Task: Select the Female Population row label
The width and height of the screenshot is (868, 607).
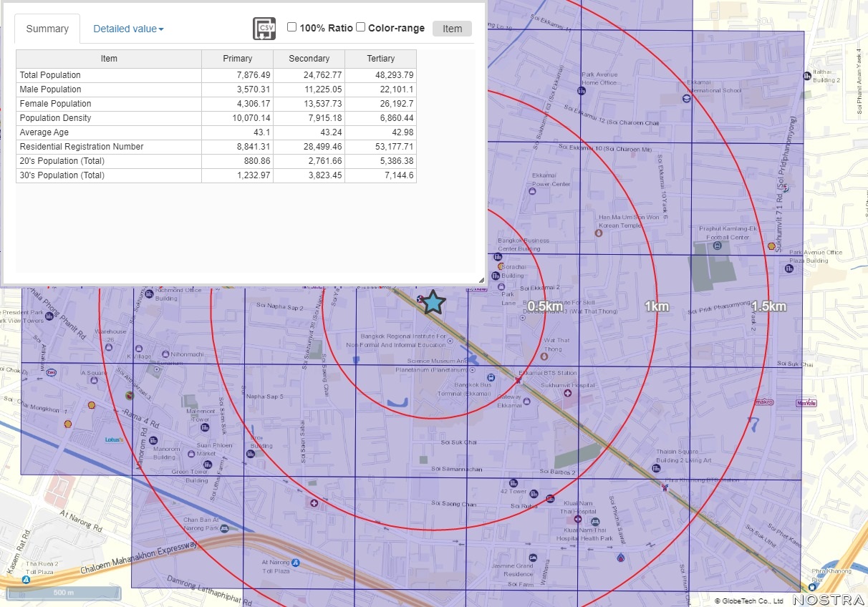Action: 55,104
